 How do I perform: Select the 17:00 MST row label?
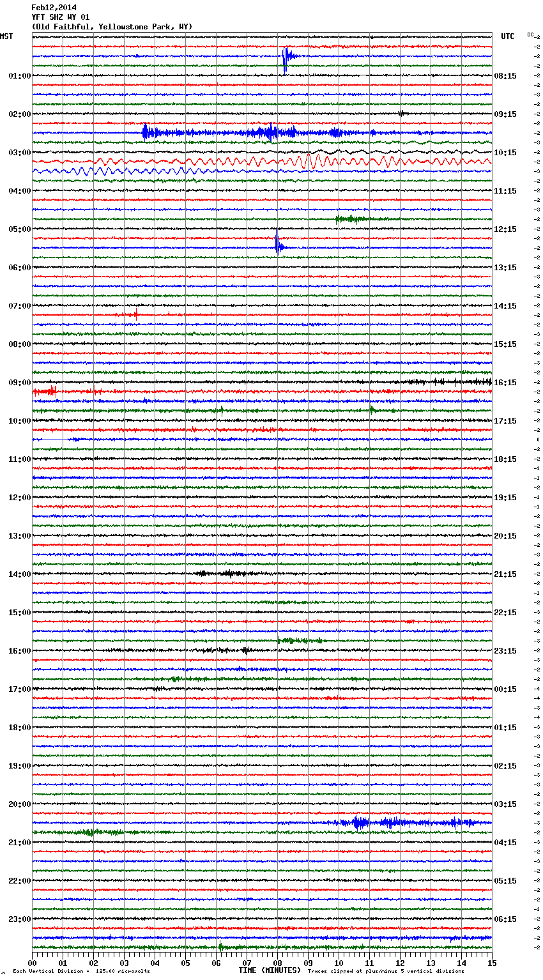coord(20,689)
